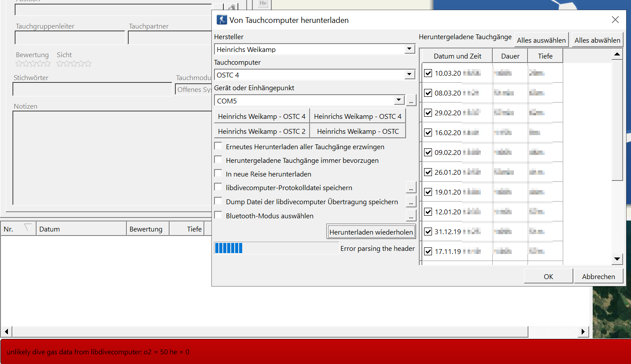Click Alles abwählen button

[x=597, y=40]
